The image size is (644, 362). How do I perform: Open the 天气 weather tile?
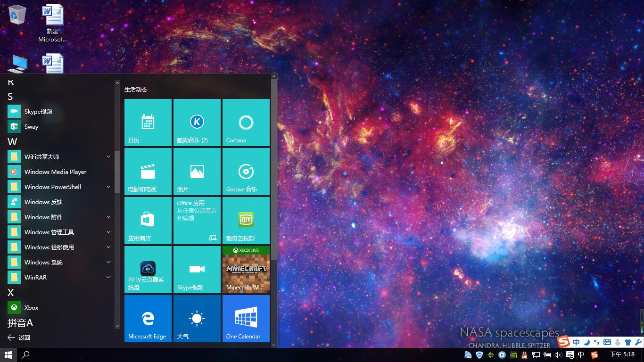coord(197,319)
